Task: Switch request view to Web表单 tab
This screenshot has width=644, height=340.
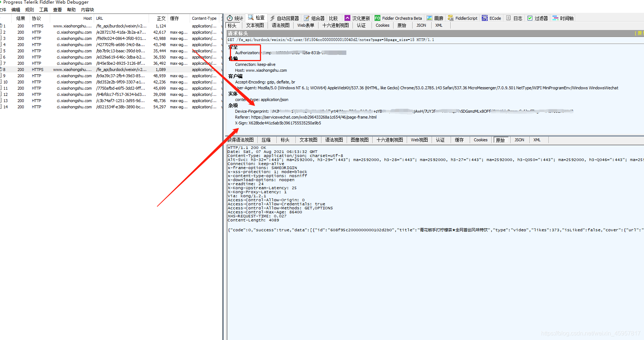Action: pyautogui.click(x=306, y=25)
